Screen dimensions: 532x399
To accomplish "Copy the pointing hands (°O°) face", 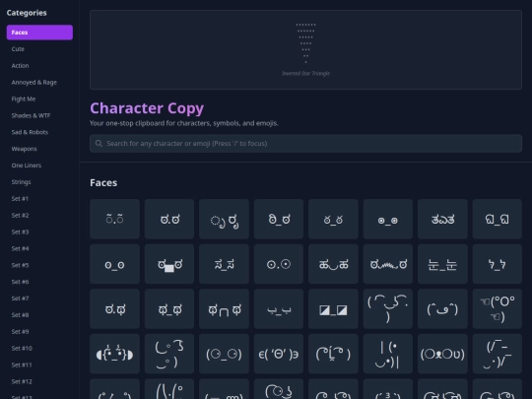I will [x=498, y=308].
